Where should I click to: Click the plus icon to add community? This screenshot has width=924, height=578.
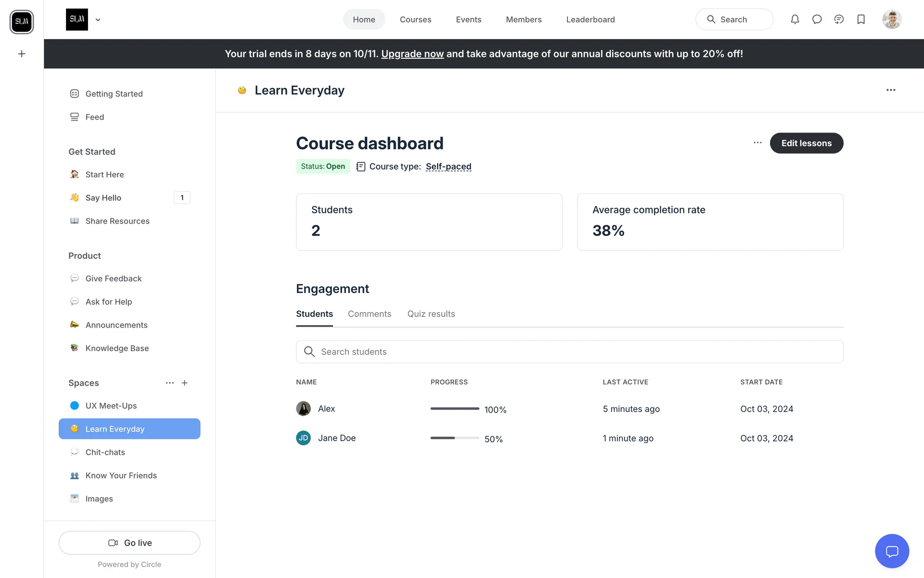pos(22,54)
